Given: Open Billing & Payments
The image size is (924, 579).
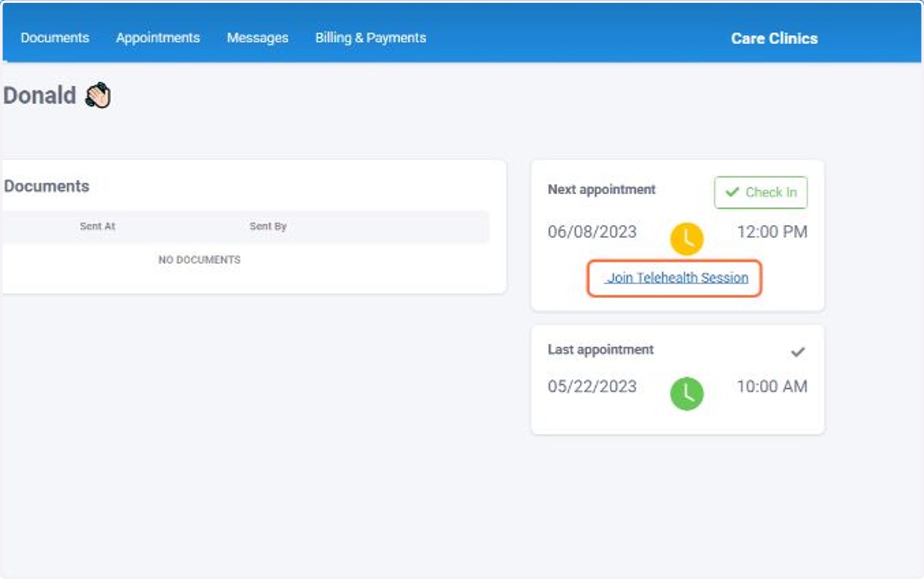Looking at the screenshot, I should click(370, 38).
